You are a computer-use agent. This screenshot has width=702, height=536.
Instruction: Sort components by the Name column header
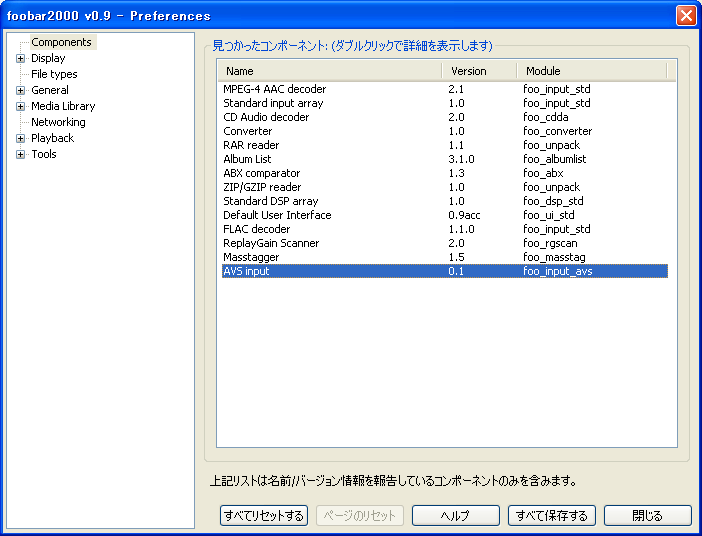pos(330,71)
